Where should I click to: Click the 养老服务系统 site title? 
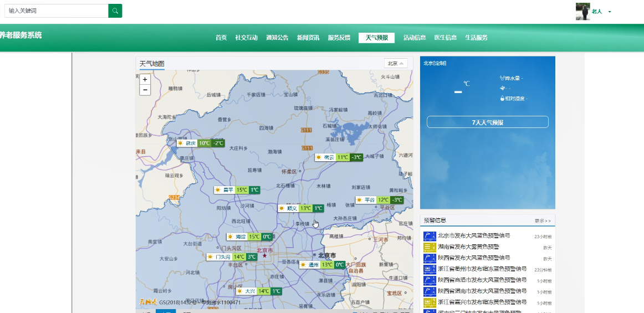coord(21,35)
